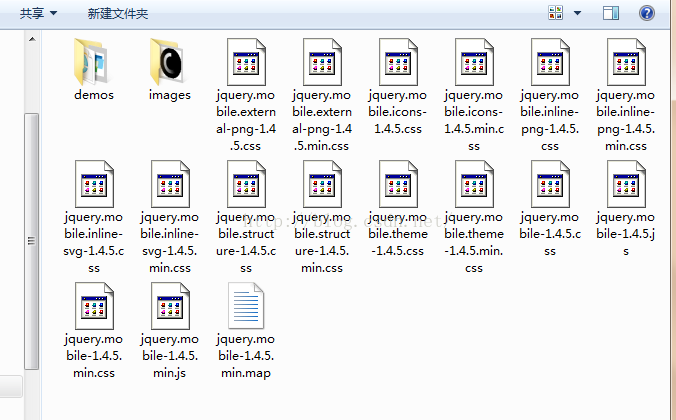Viewport: 676px width, 420px height.
Task: Select jquery.mobile.inline-png-1.4.5.min.css file icon
Action: [x=626, y=62]
